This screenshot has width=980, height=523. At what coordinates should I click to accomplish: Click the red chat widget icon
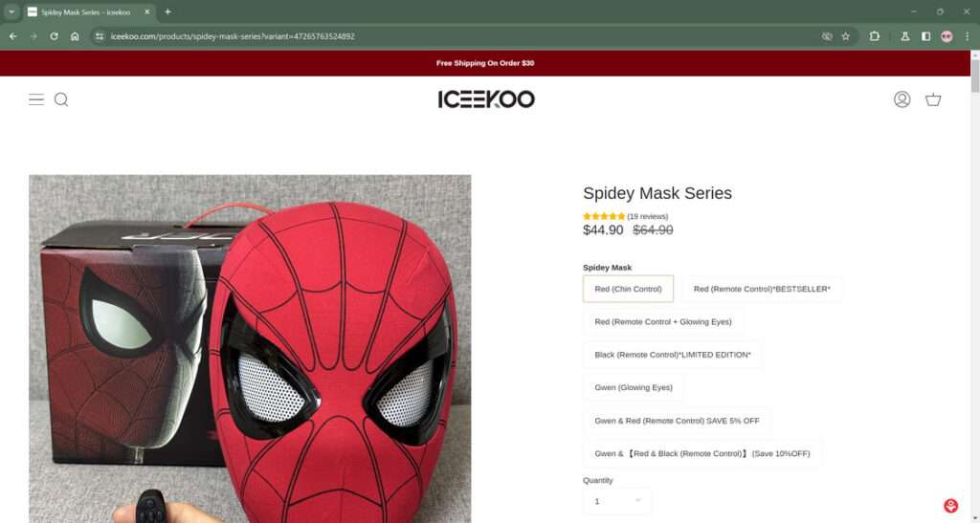(950, 506)
